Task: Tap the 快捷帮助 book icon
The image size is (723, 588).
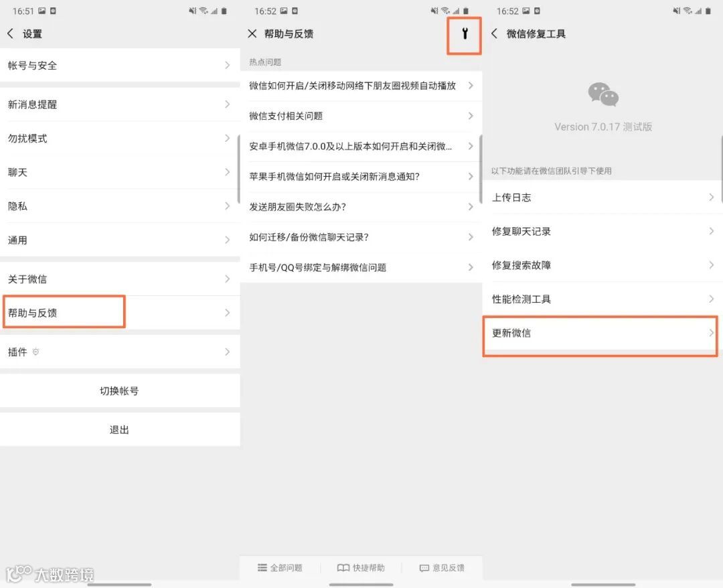Action: coord(343,568)
